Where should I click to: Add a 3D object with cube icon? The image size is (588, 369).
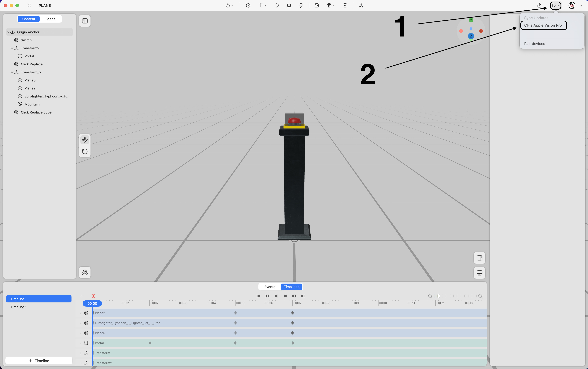coord(248,5)
